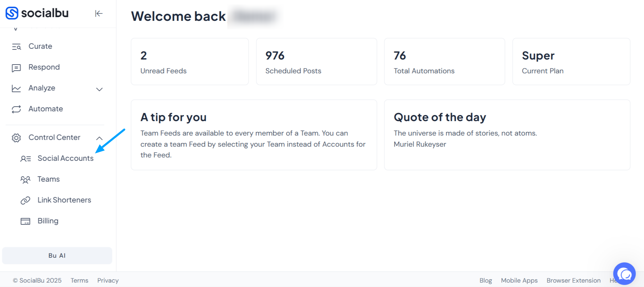
Task: Click the Billing card icon
Action: tap(25, 221)
